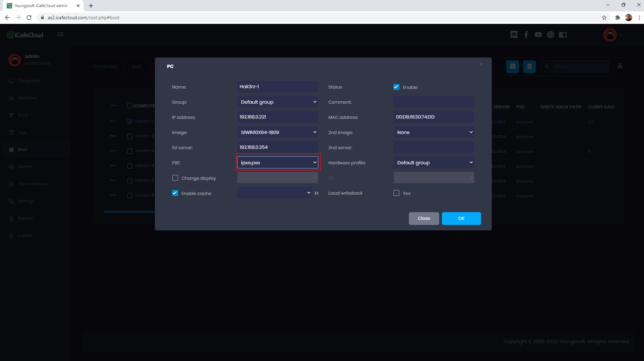Click the Facebook icon in the header
Viewport: 644px width, 361px height.
click(526, 34)
